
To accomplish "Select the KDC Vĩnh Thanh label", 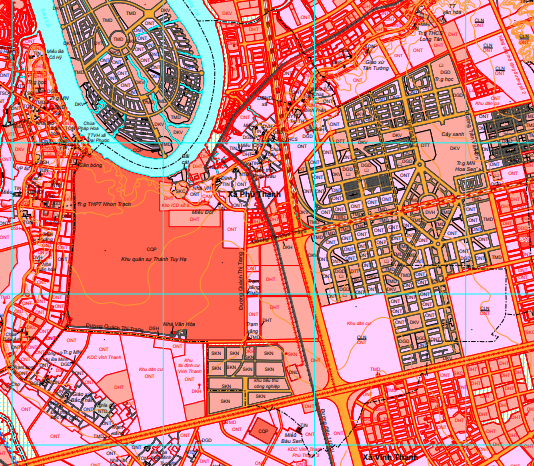I will [104, 357].
